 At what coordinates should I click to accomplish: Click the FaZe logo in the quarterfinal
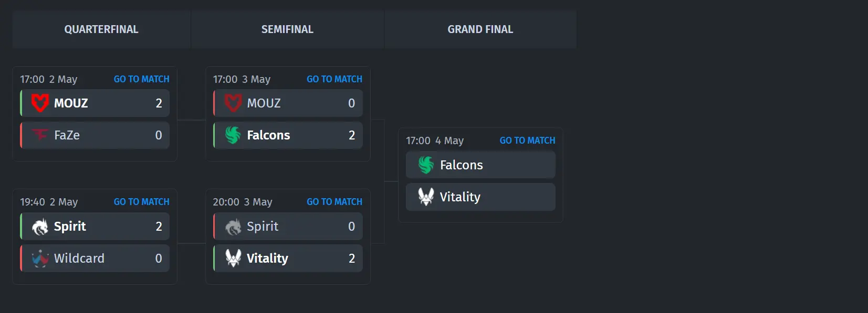click(x=40, y=135)
